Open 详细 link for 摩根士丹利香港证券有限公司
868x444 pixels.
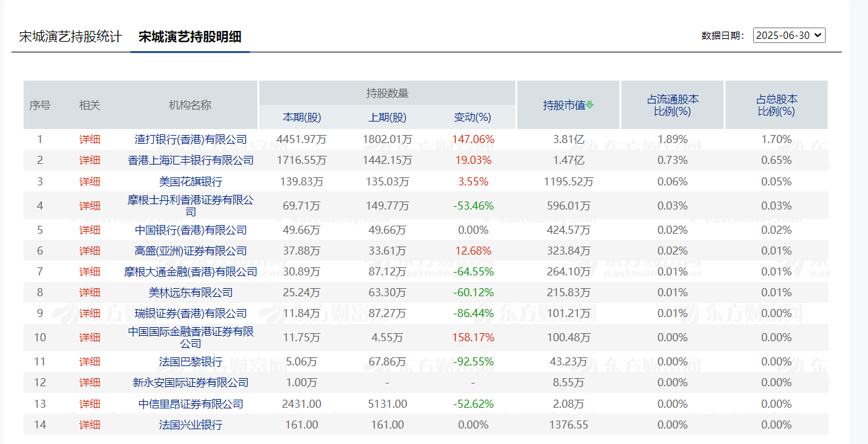tap(89, 206)
